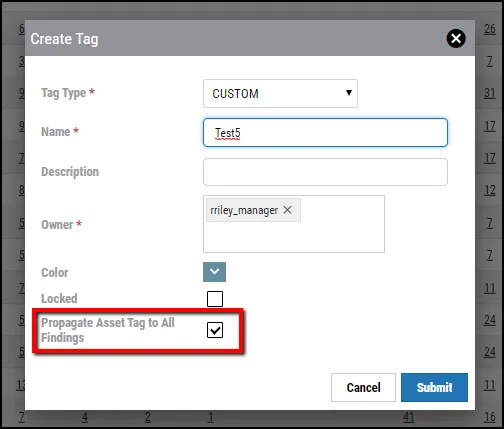Click inside the Owner selection box
The width and height of the screenshot is (504, 429).
294,224
